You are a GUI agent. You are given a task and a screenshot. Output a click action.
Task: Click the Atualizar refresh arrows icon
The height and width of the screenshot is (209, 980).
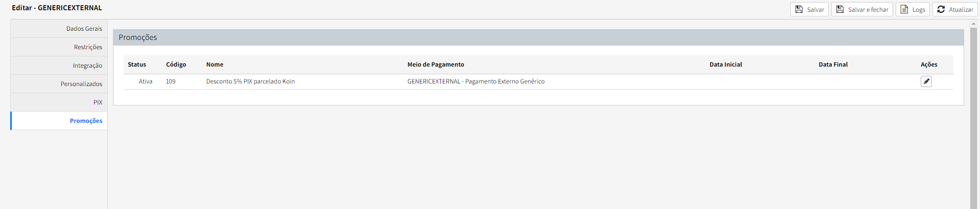941,9
